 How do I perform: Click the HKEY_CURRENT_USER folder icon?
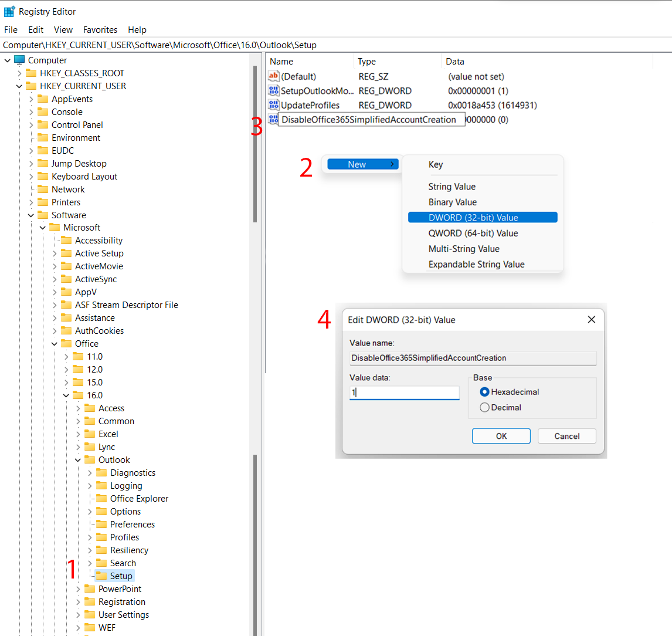[x=31, y=86]
